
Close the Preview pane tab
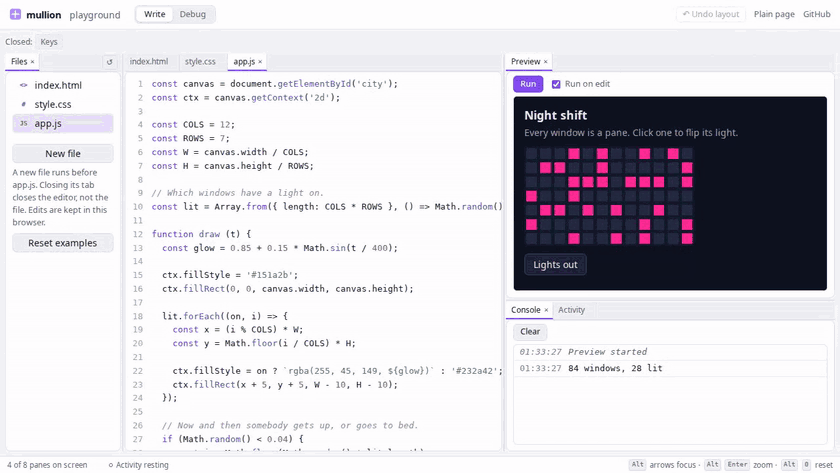(546, 62)
